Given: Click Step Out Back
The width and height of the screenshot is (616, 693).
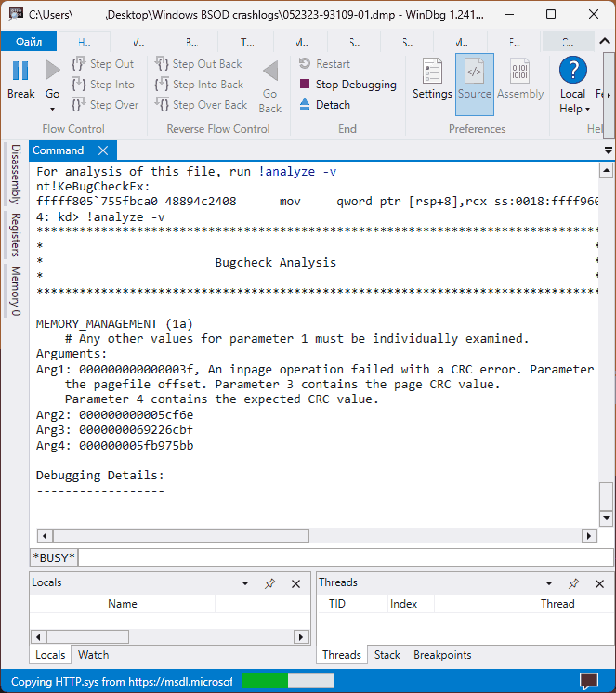Looking at the screenshot, I should click(x=198, y=64).
